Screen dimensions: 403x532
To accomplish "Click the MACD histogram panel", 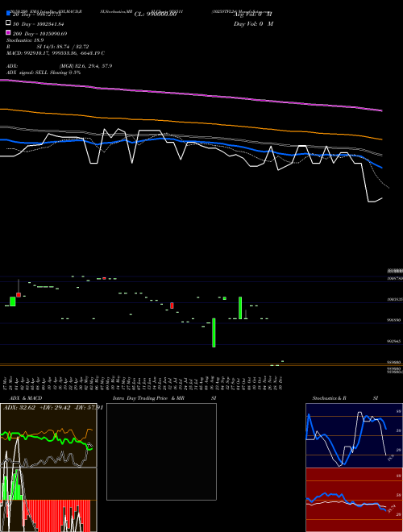I will pyautogui.click(x=48, y=500).
